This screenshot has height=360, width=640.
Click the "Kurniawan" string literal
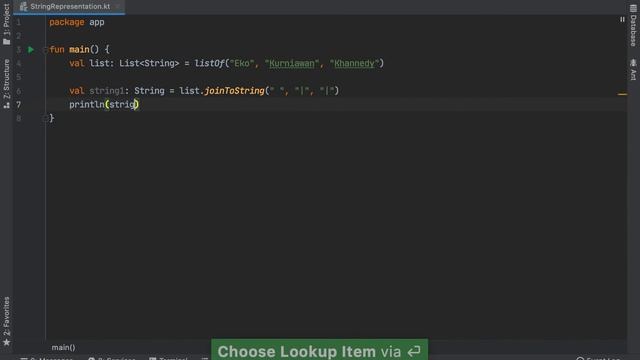coord(291,63)
